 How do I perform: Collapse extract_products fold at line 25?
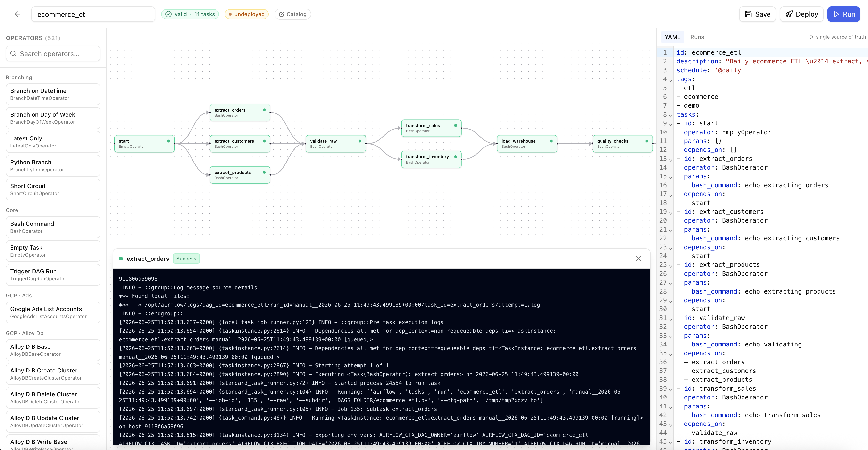671,266
